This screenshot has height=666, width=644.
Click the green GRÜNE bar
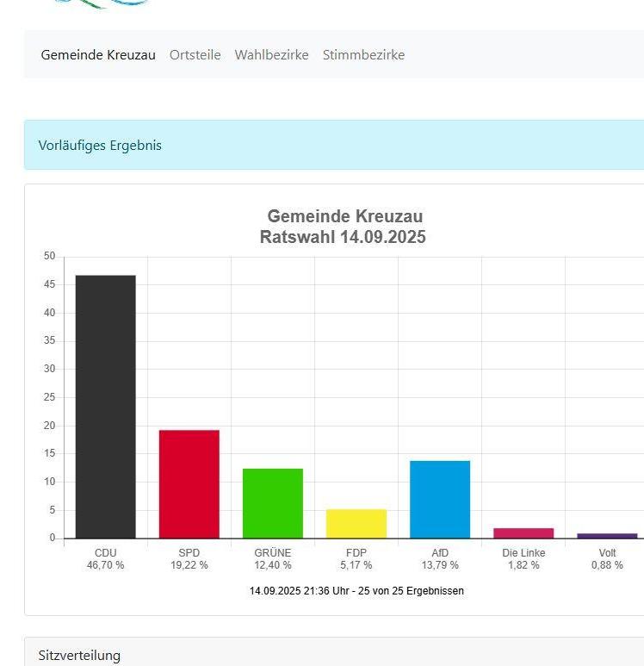[x=272, y=503]
